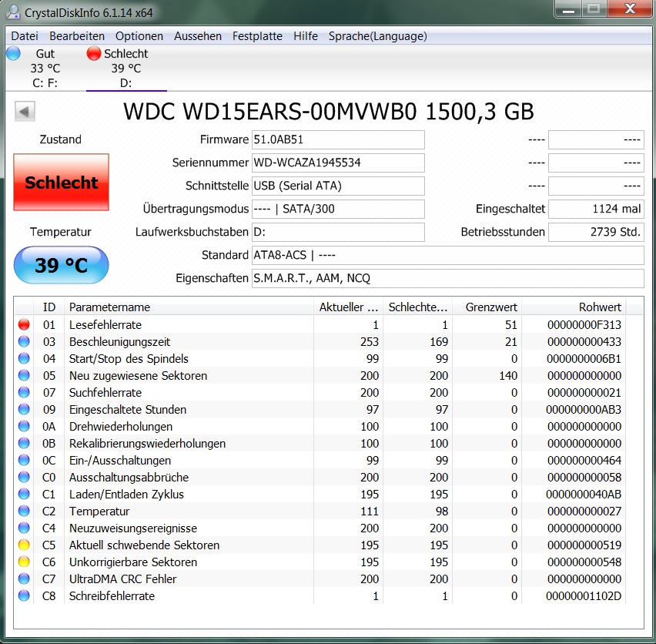Image resolution: width=656 pixels, height=644 pixels.
Task: Open the Festplatte menu
Action: (257, 36)
